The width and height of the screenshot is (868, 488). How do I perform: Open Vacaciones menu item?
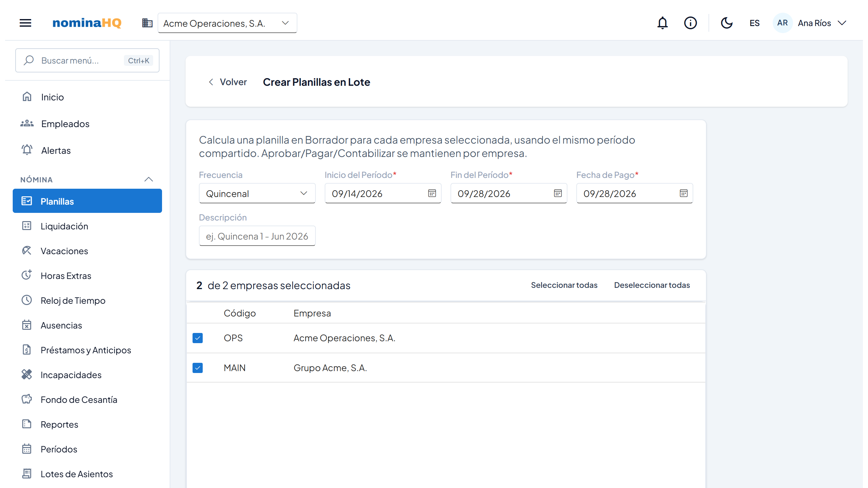[x=87, y=251]
